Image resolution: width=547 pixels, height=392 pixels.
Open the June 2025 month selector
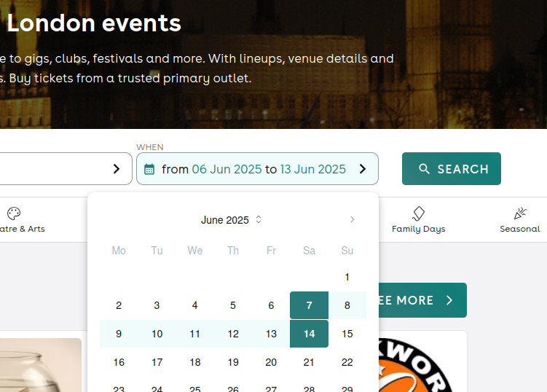point(224,220)
